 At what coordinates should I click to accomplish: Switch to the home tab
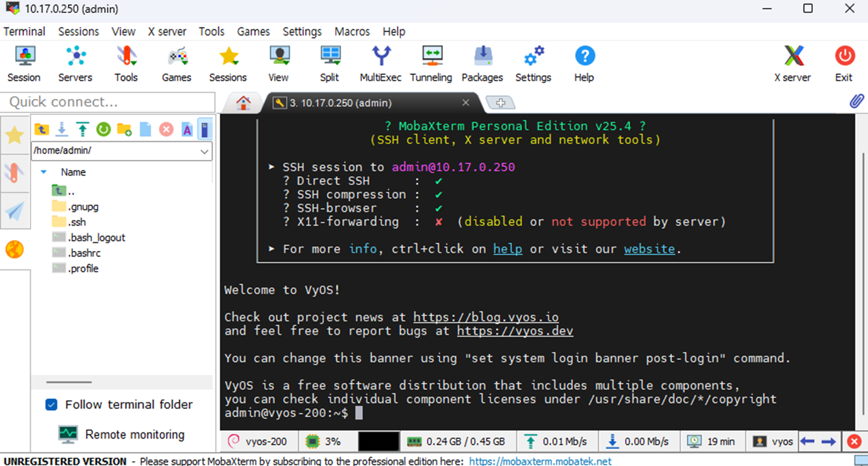tap(243, 103)
